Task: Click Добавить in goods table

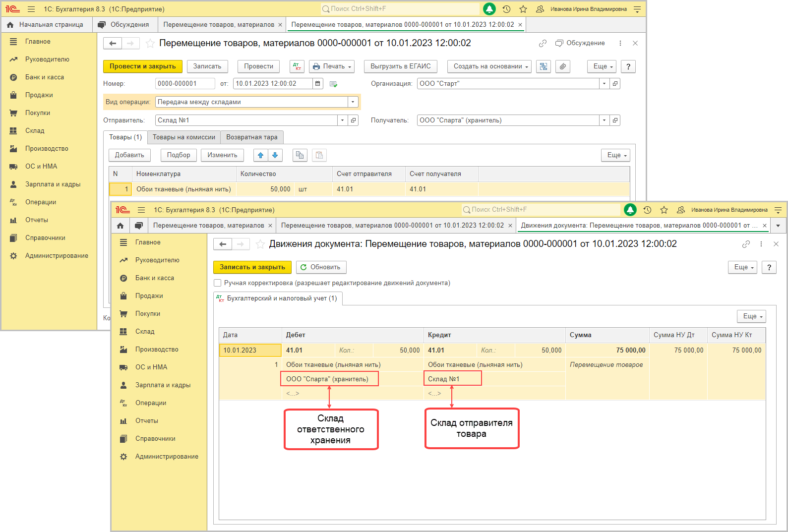Action: coord(129,155)
